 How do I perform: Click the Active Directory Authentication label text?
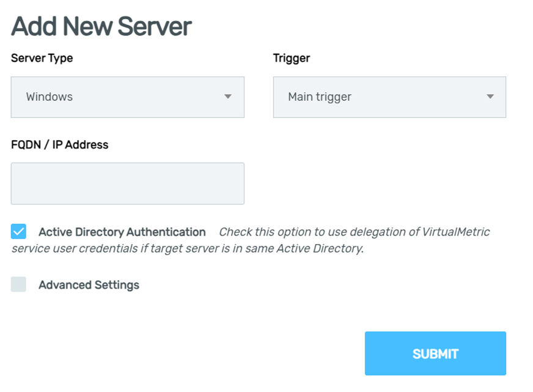click(x=122, y=232)
